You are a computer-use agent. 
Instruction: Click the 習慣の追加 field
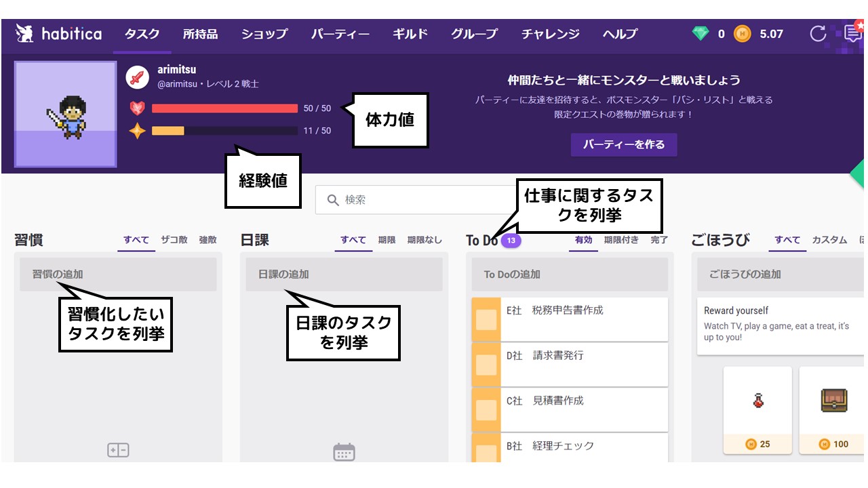point(118,274)
